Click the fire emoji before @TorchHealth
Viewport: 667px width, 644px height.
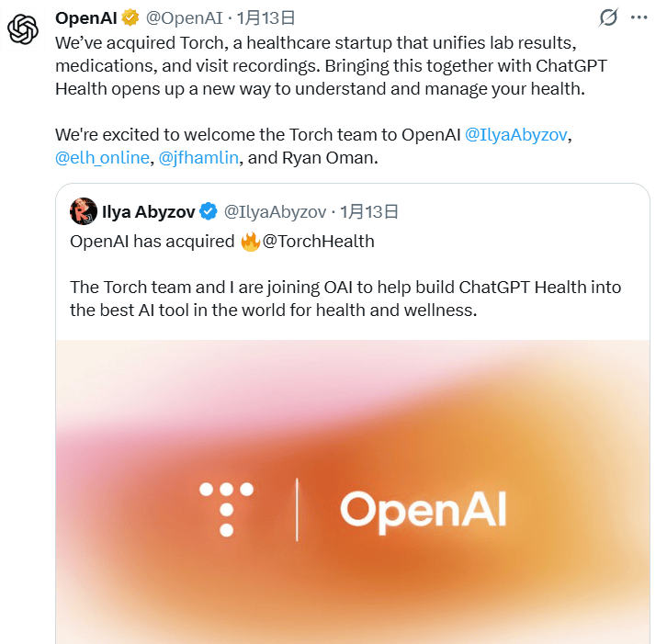point(251,242)
